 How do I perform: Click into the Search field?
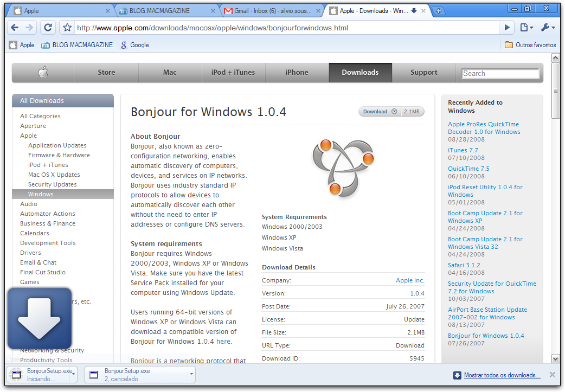[500, 74]
